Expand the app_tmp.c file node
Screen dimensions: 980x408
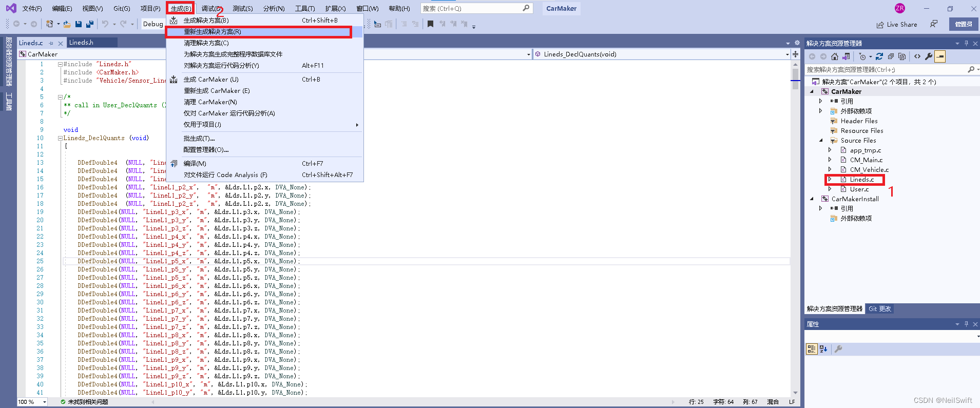point(830,150)
